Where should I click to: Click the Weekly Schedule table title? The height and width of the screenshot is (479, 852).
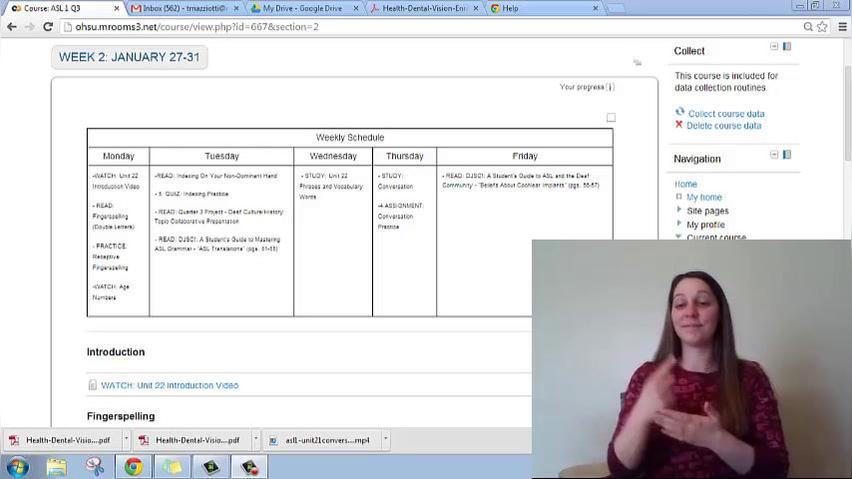click(x=350, y=137)
